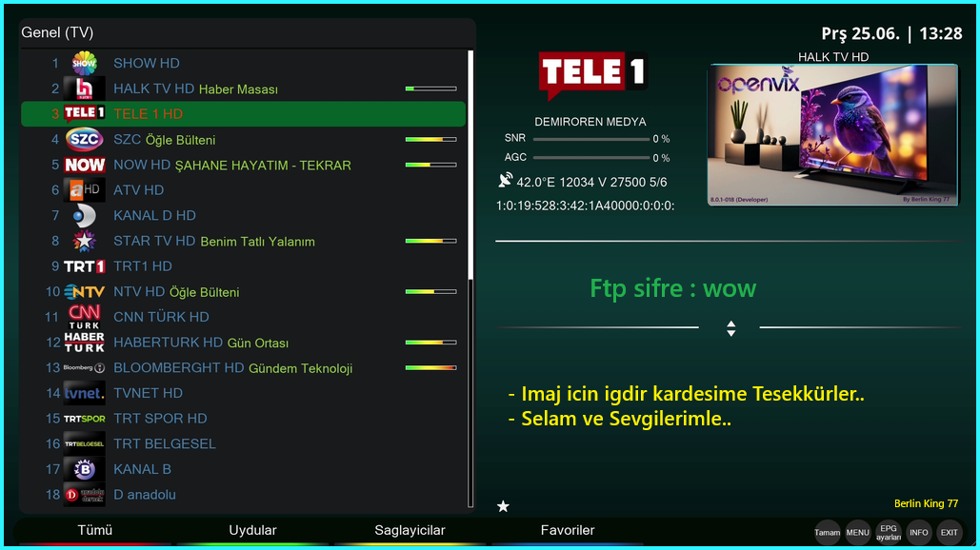Select the tvnet channel logo
This screenshot has width=980, height=550.
[x=84, y=393]
